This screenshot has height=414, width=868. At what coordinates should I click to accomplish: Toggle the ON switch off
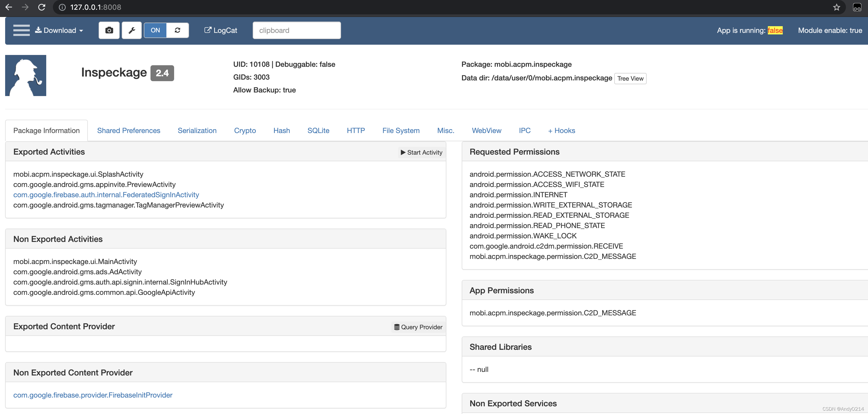click(155, 30)
